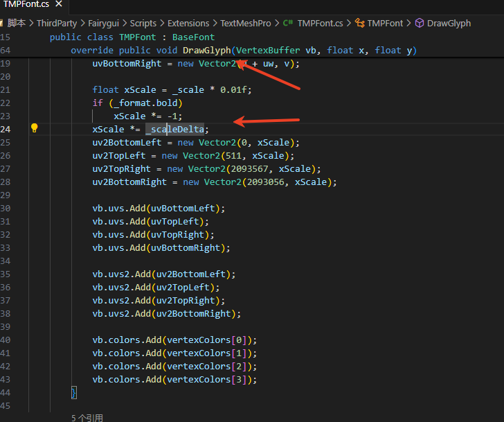Image resolution: width=504 pixels, height=422 pixels.
Task: Click the DrawGlyph method cube icon
Action: [419, 23]
